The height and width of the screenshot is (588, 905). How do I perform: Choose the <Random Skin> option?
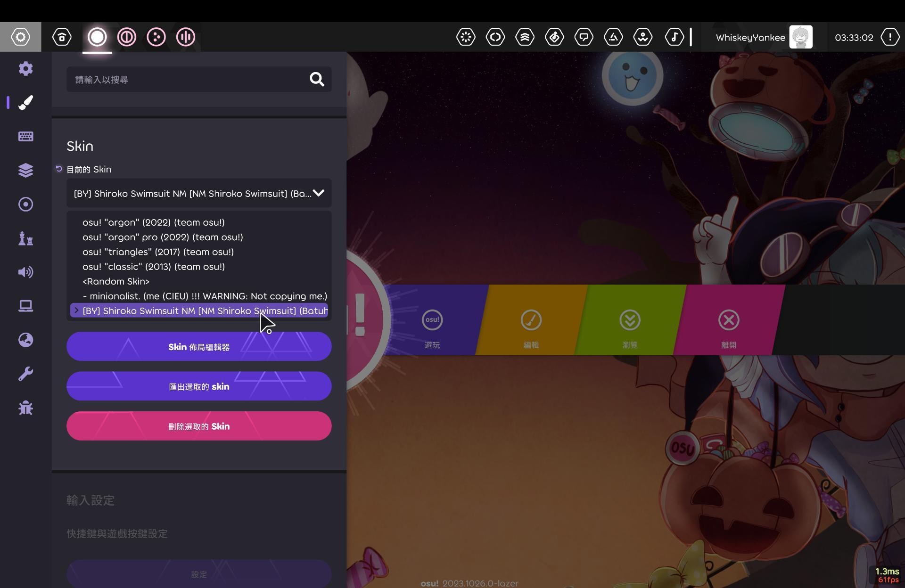point(116,282)
